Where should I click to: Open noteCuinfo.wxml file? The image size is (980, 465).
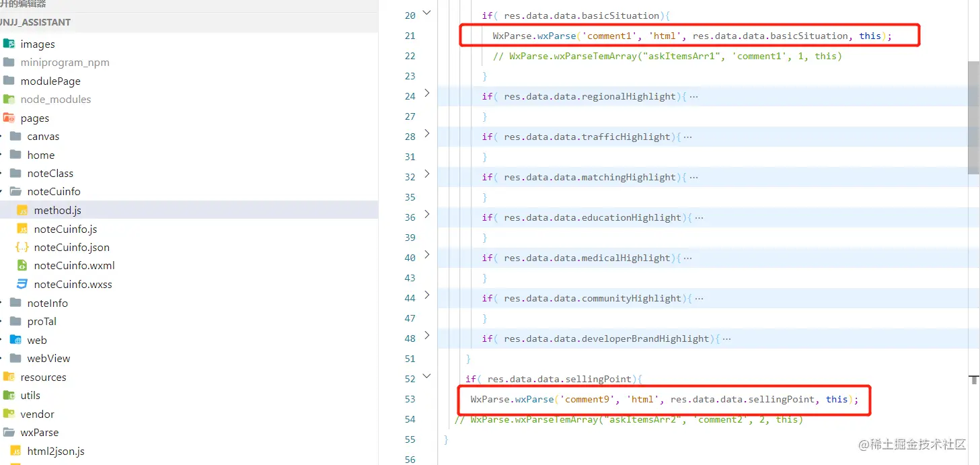(x=75, y=266)
